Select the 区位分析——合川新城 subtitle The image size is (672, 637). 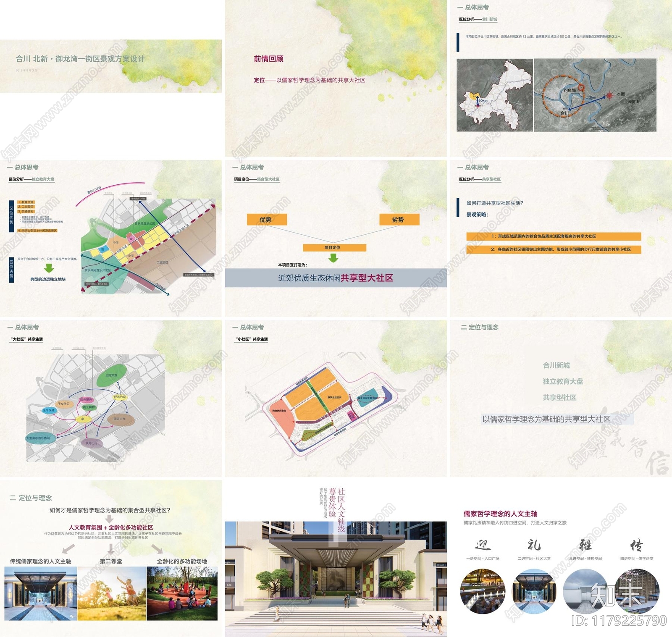coord(478,19)
